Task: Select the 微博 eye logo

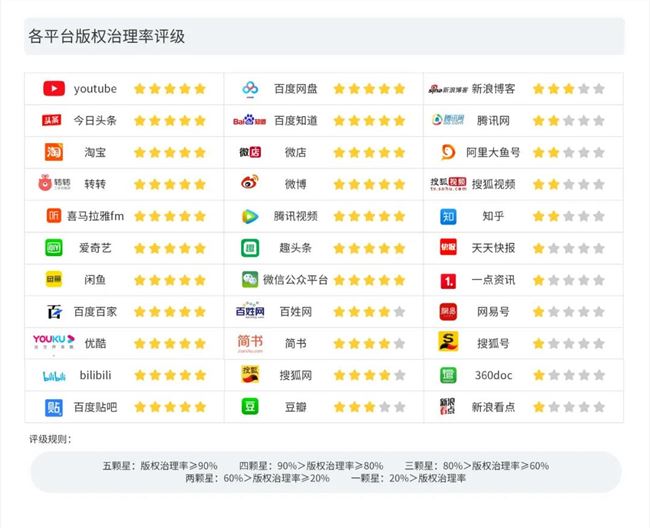Action: tap(250, 182)
